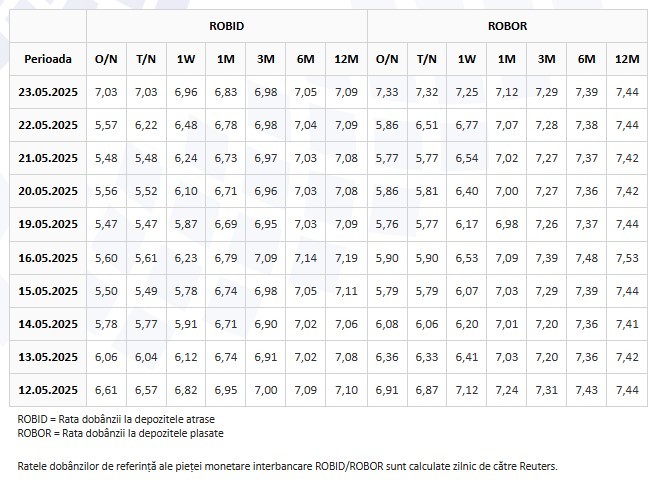Click the ROBID definition text line
This screenshot has height=483, width=651.
click(116, 419)
